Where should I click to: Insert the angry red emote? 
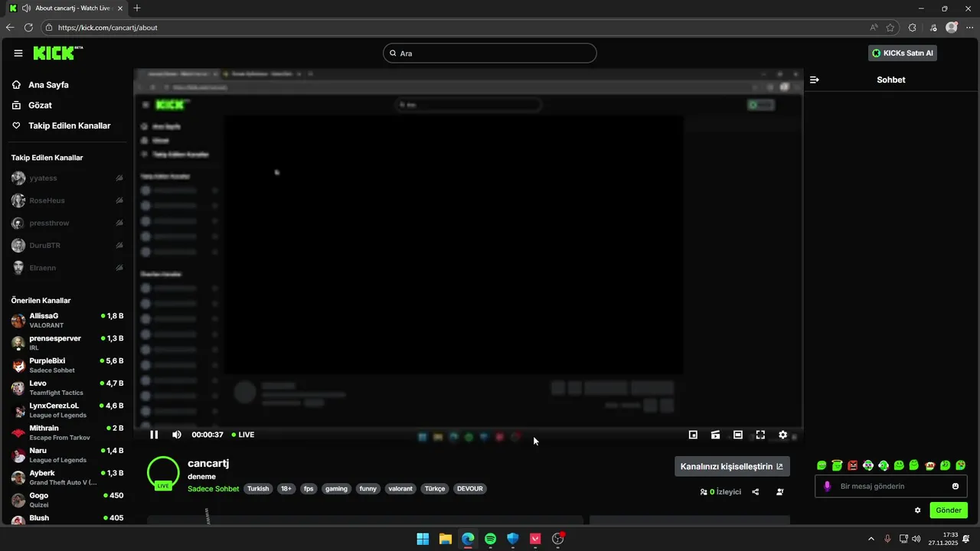click(x=853, y=465)
